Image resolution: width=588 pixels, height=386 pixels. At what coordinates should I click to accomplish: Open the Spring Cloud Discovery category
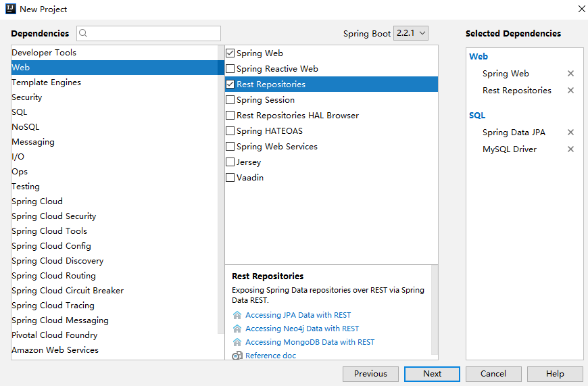coord(57,261)
